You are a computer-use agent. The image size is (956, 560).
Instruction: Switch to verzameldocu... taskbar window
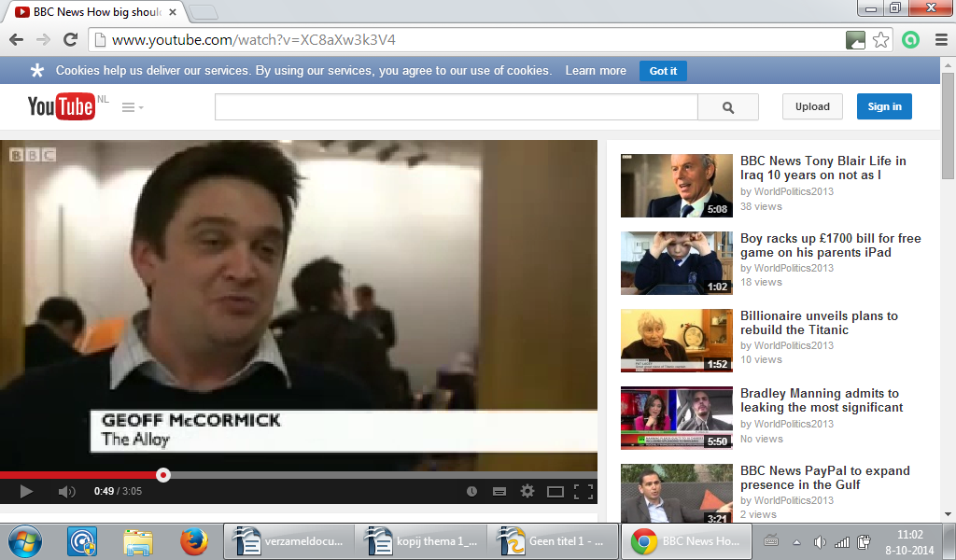point(288,541)
